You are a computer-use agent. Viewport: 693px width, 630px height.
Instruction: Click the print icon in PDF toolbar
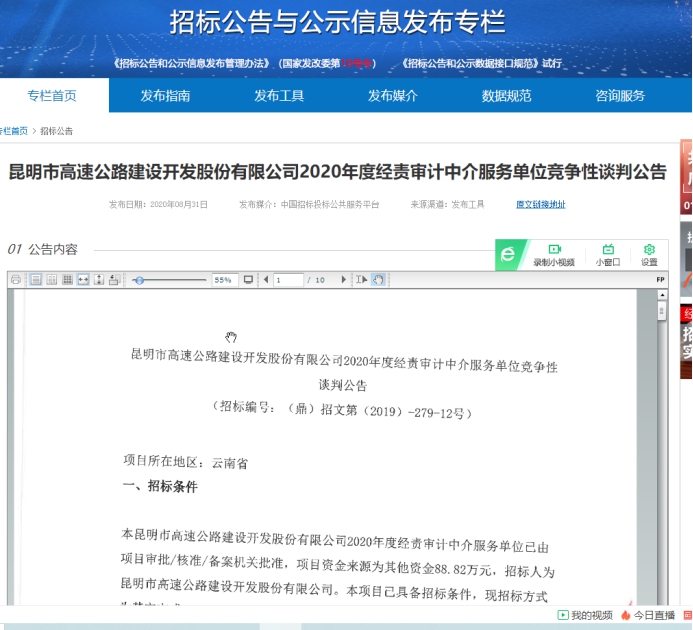click(x=16, y=280)
